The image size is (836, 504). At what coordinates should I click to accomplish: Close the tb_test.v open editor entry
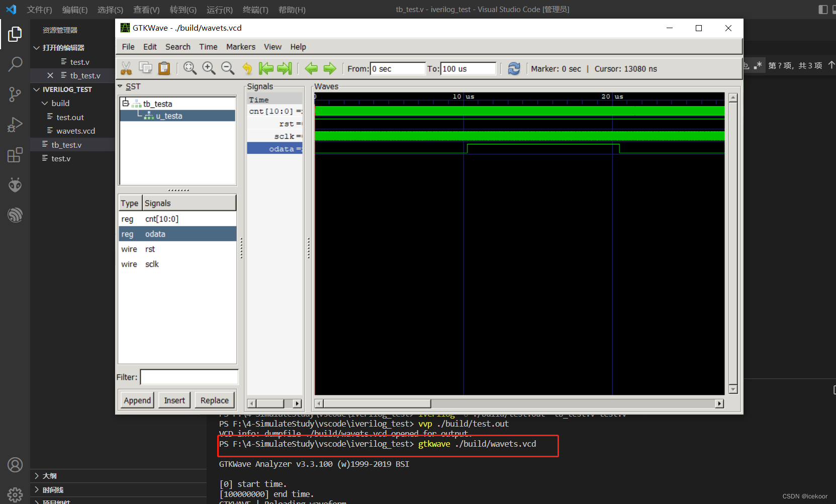[50, 75]
